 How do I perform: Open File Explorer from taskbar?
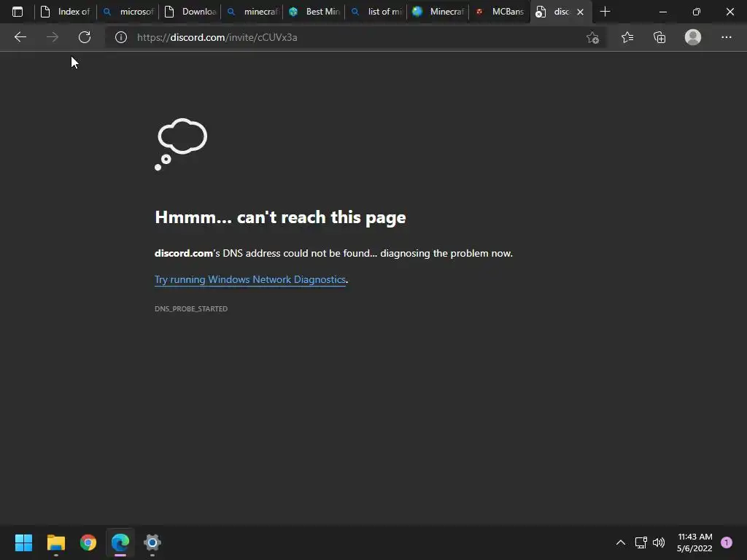(55, 542)
